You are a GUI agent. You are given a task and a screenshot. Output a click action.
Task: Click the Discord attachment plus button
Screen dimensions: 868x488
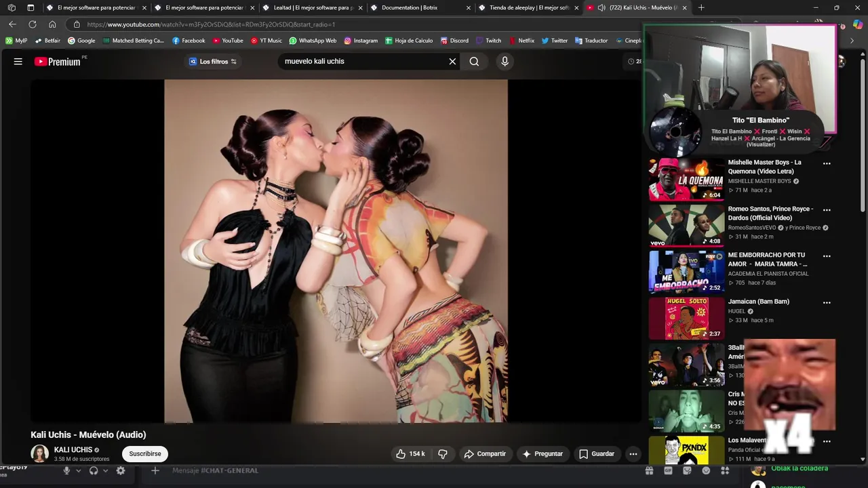(155, 470)
